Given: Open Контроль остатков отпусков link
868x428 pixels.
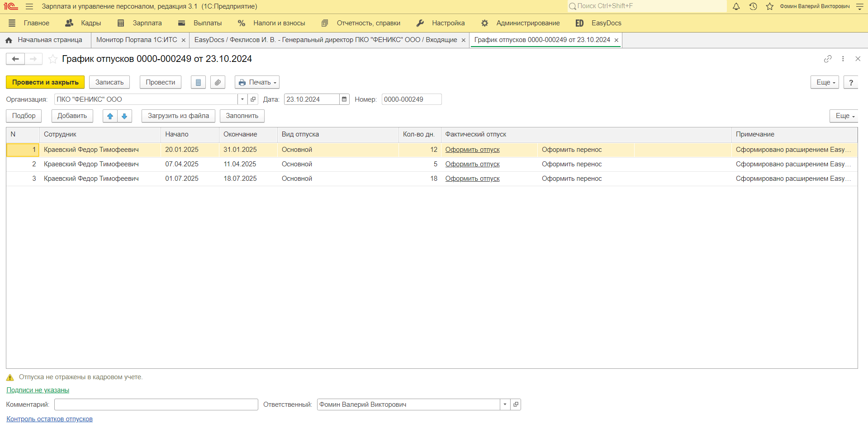Looking at the screenshot, I should (x=49, y=419).
